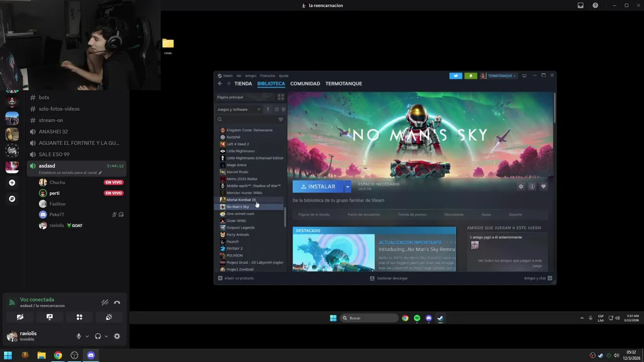The height and width of the screenshot is (362, 644).
Task: Open the TIENDA tab in Steam
Action: [243, 84]
